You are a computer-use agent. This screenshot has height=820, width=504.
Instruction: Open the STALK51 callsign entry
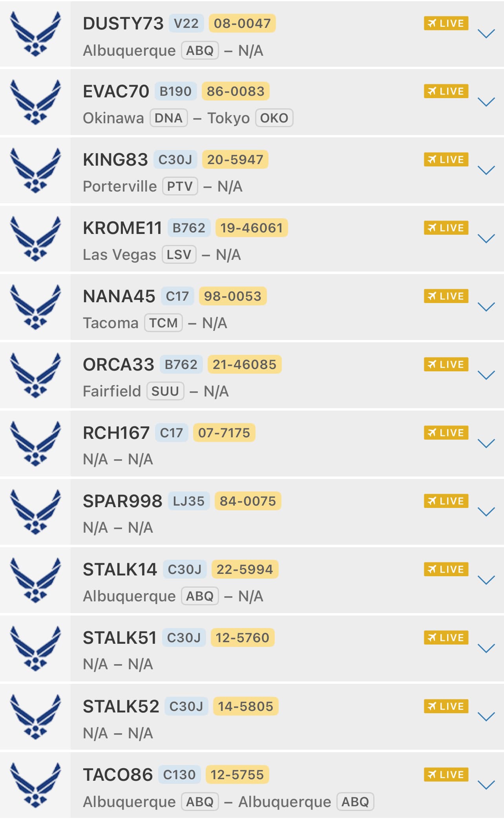coord(120,638)
